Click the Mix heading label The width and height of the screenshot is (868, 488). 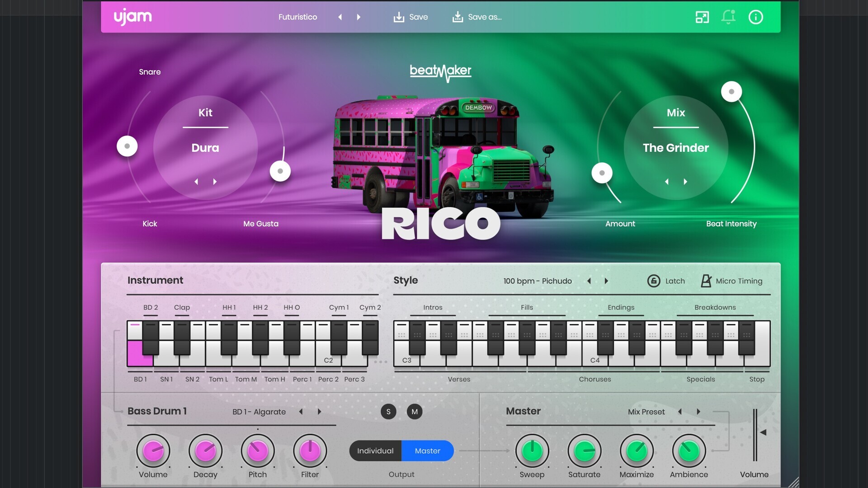click(676, 113)
